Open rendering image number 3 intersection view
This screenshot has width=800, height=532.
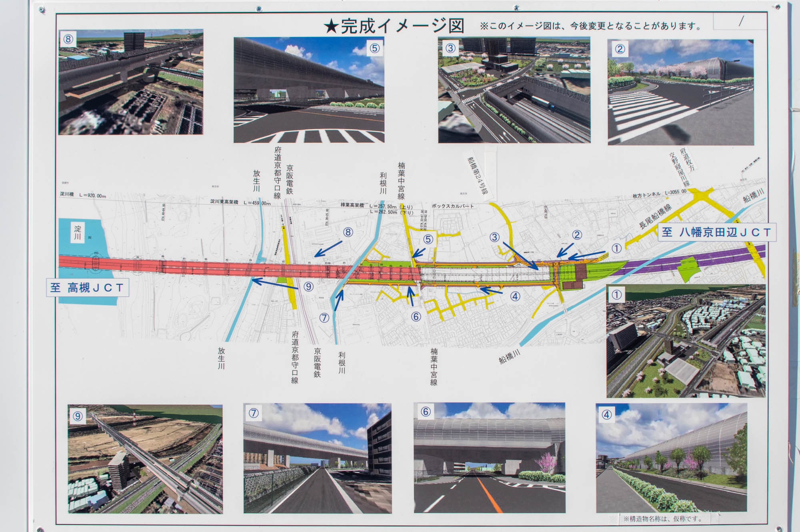[x=514, y=90]
